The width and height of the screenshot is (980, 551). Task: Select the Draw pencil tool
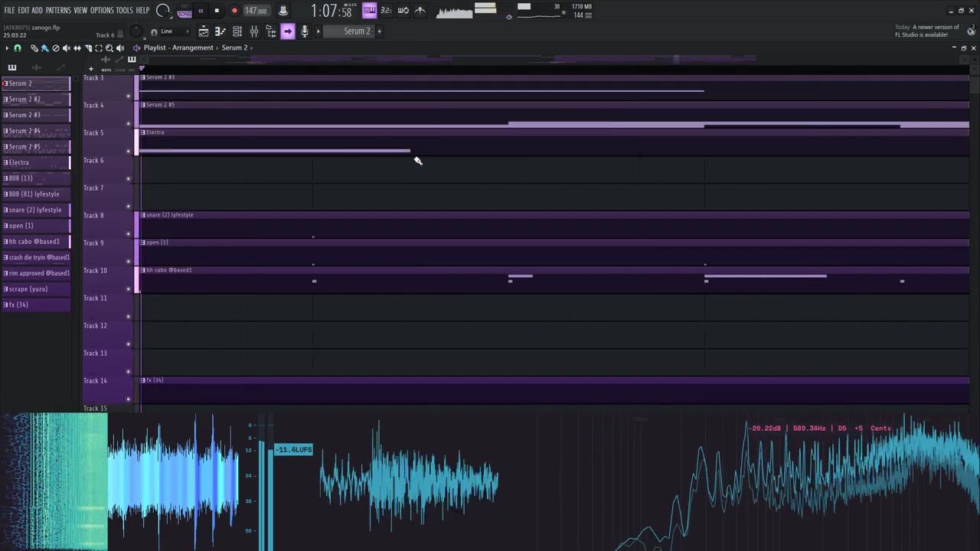coord(34,48)
